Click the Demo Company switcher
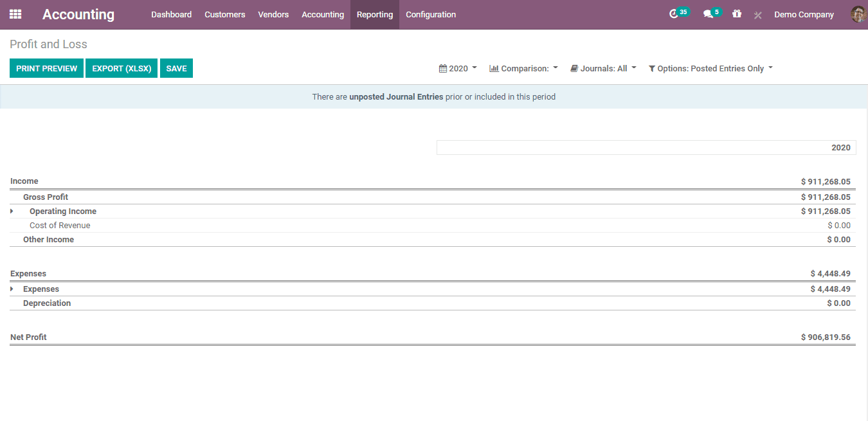 coord(804,14)
